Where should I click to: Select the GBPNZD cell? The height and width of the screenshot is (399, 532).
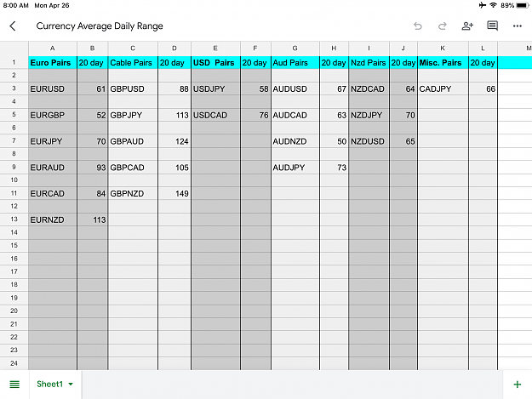133,193
